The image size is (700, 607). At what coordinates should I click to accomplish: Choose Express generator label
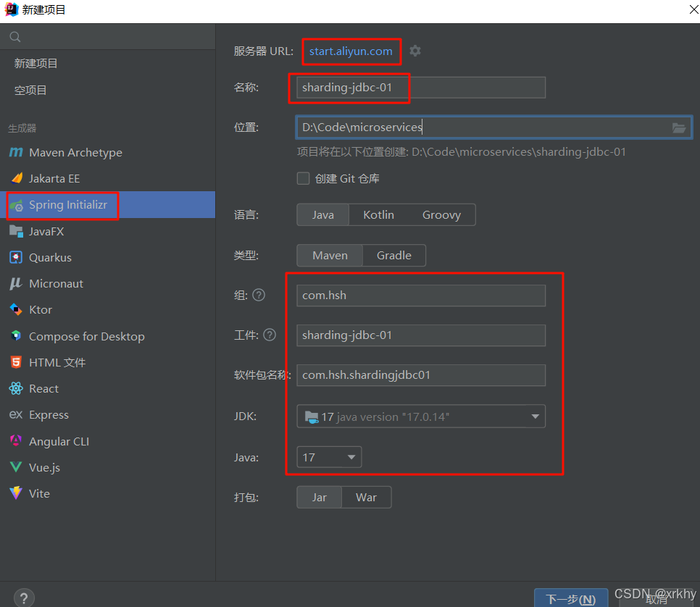[x=49, y=415]
